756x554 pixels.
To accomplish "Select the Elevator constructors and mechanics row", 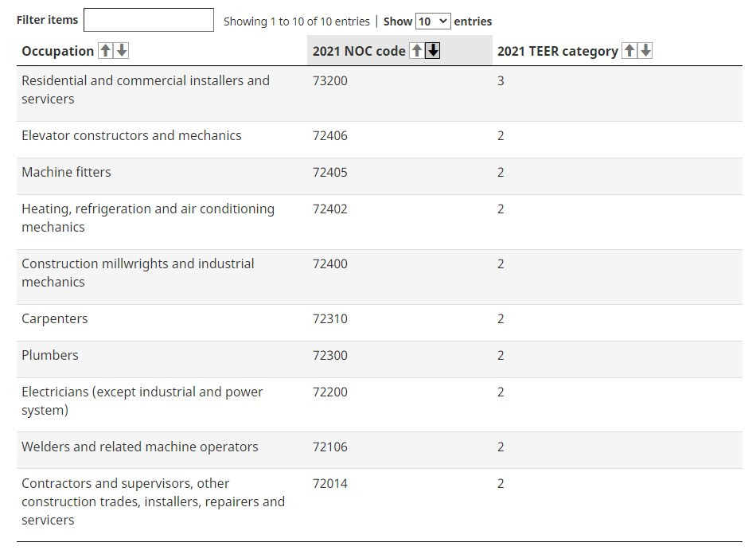I will click(x=131, y=136).
